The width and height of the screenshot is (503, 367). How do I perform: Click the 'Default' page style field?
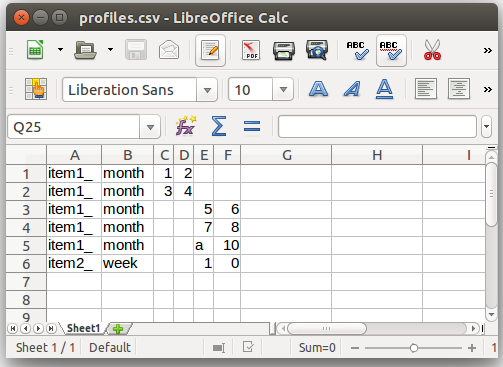pos(110,348)
